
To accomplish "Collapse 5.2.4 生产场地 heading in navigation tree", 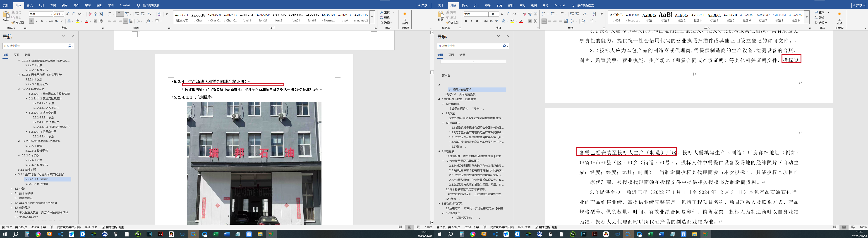I will click(15, 174).
